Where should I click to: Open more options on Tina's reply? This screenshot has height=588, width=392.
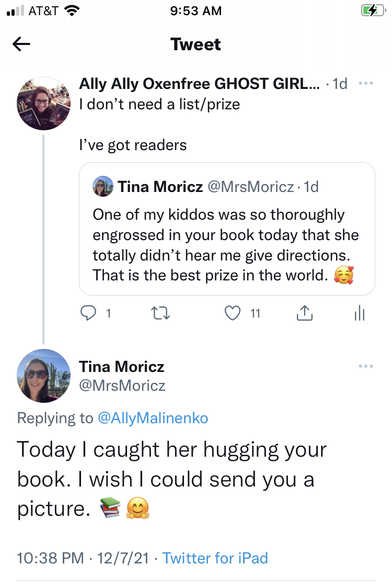coord(366,366)
